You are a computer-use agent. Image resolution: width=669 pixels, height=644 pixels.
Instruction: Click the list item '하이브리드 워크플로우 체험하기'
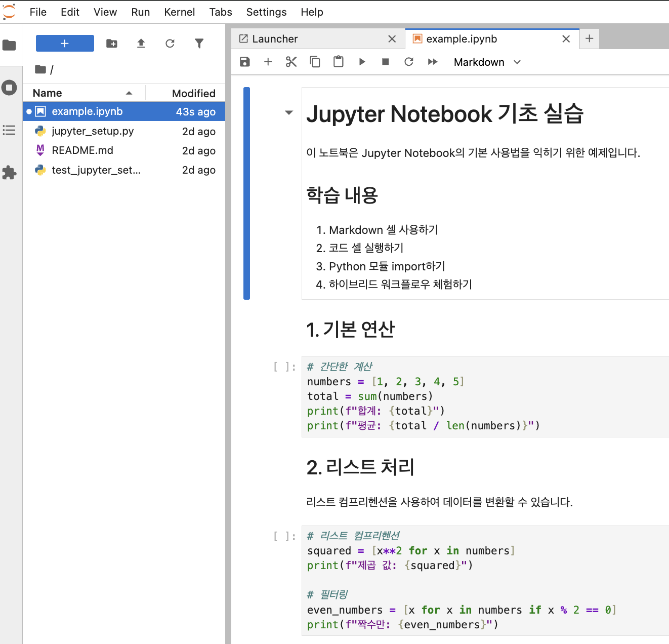click(x=400, y=285)
